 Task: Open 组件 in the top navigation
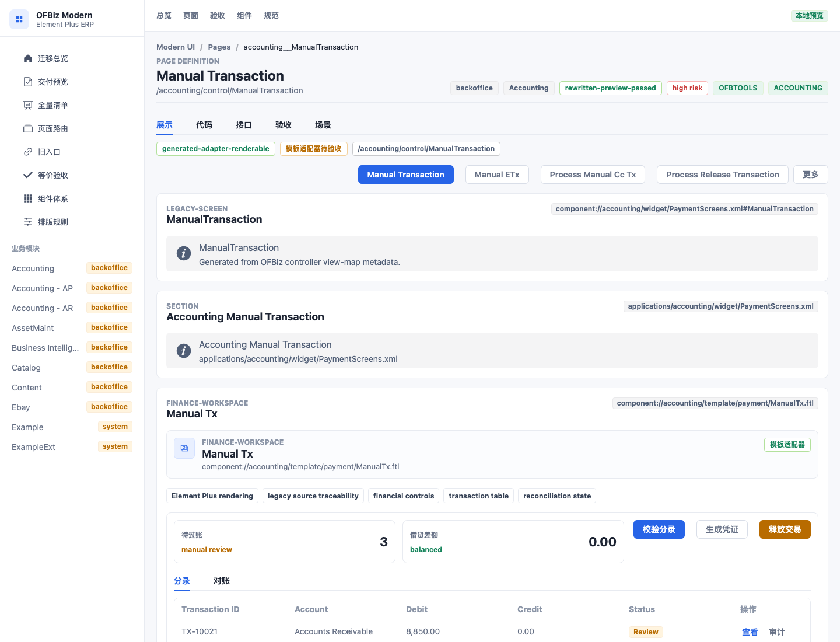click(x=244, y=16)
